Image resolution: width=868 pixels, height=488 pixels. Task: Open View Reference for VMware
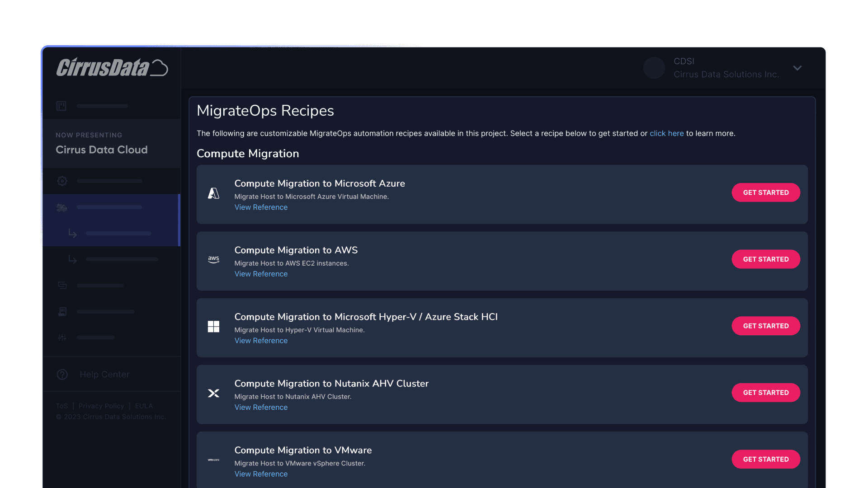[x=261, y=474]
